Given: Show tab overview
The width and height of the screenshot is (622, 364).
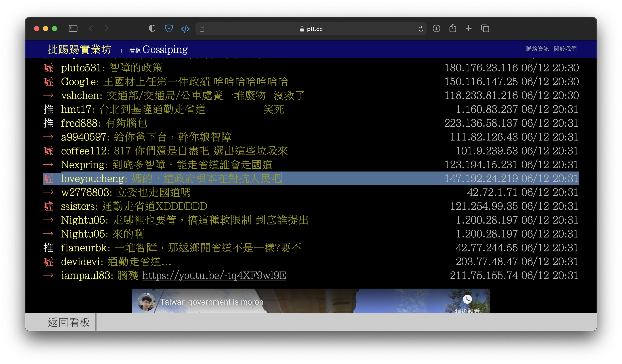Looking at the screenshot, I should point(485,29).
